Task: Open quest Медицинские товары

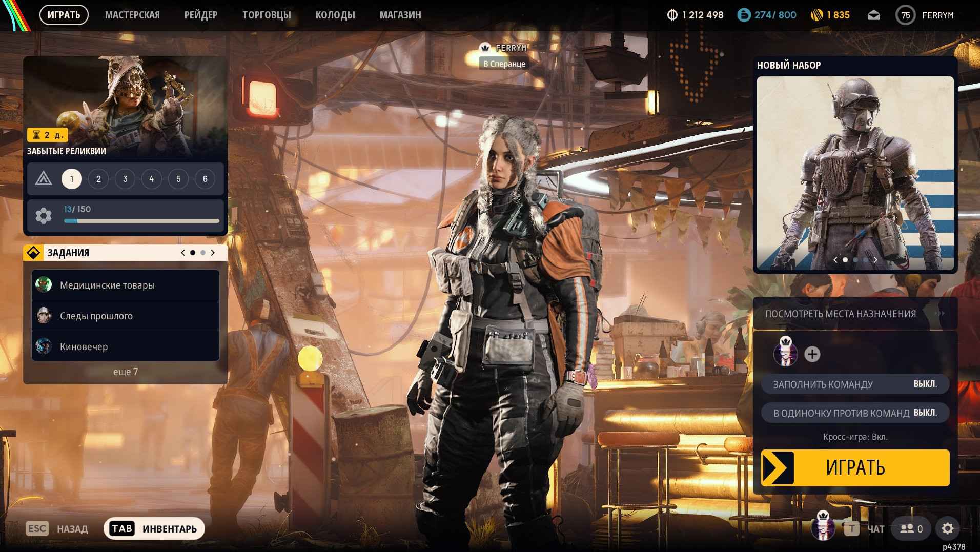Action: point(126,285)
